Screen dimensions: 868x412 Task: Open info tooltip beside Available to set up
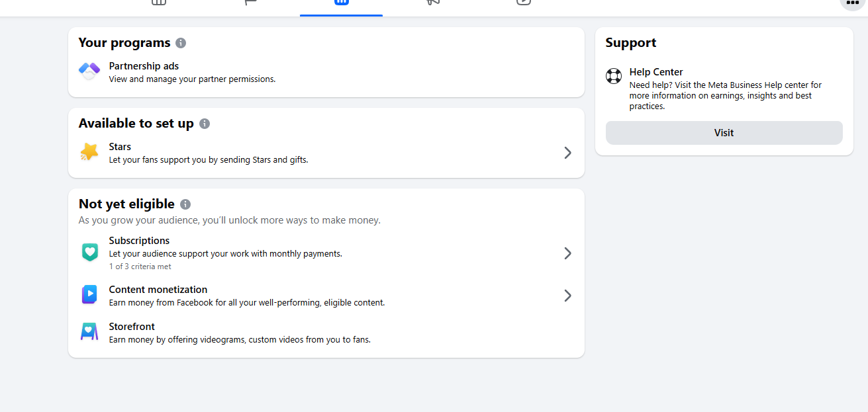pyautogui.click(x=205, y=124)
